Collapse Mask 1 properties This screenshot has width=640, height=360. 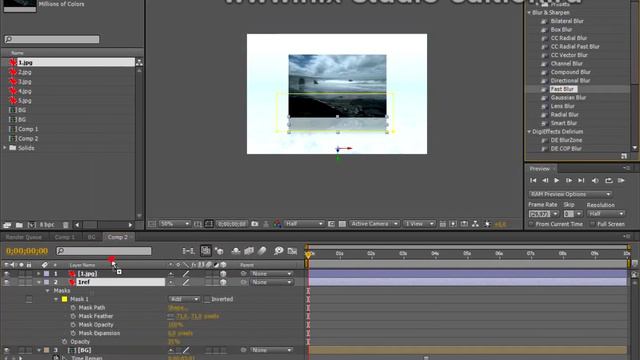[56, 299]
